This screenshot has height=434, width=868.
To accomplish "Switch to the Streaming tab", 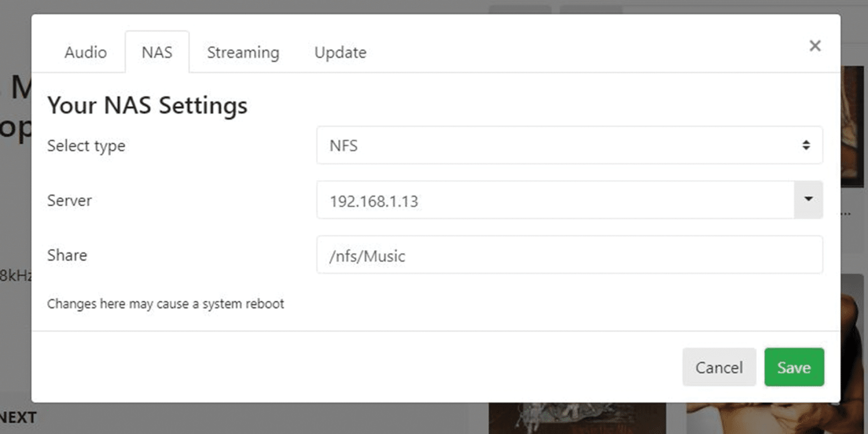I will tap(243, 53).
